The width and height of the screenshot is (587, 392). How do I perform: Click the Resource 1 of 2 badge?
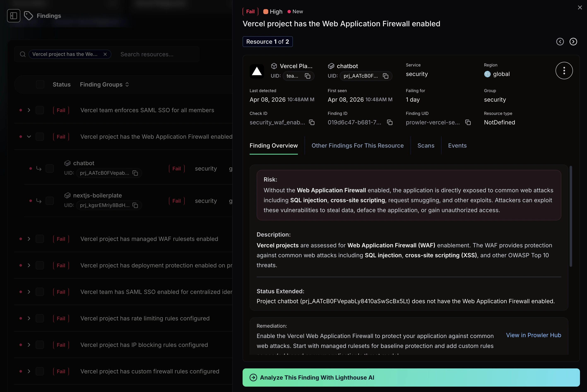click(267, 42)
